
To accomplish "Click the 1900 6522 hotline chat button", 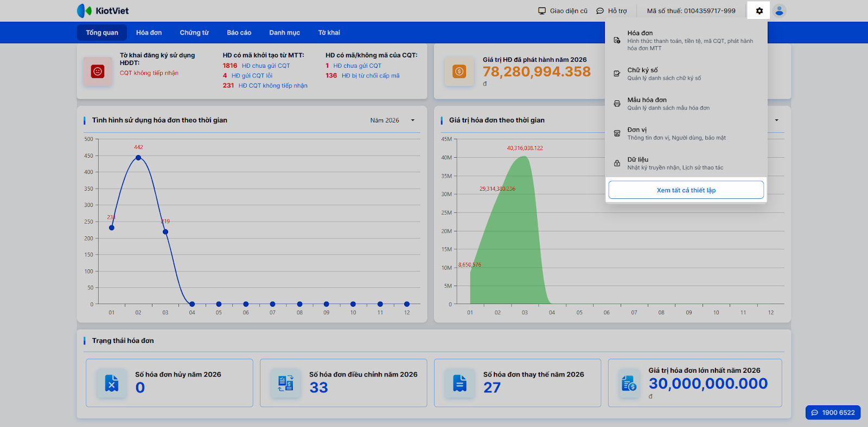I will click(x=833, y=412).
